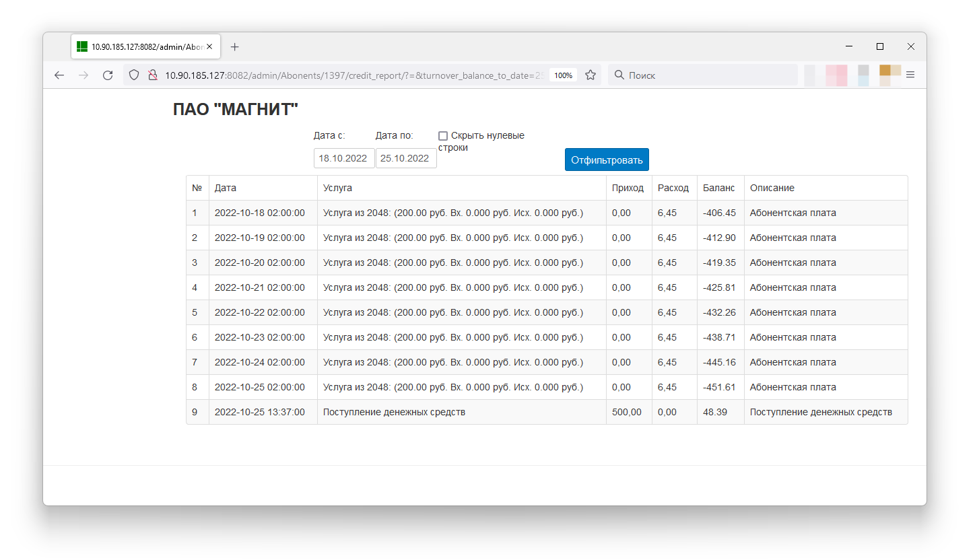Edit the Дата по field 25.10.2022
Screen dimensions: 977x560
tap(406, 158)
